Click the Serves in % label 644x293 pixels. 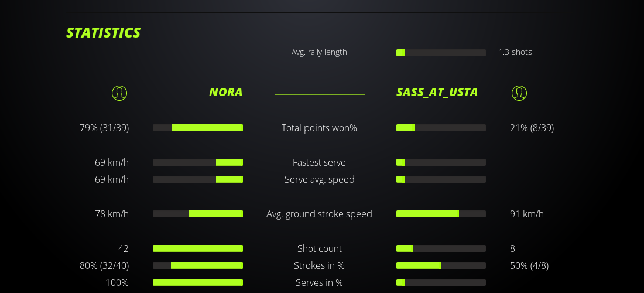[x=319, y=282]
